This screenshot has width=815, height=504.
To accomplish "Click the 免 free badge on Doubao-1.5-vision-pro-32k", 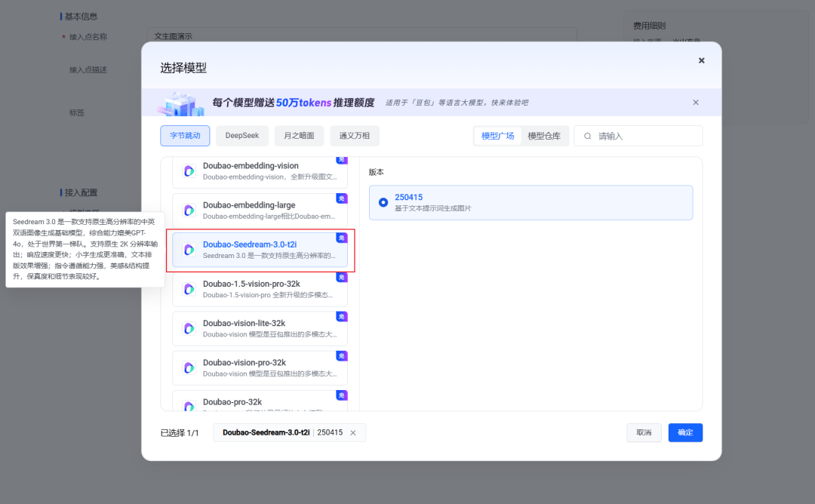I will tap(343, 277).
